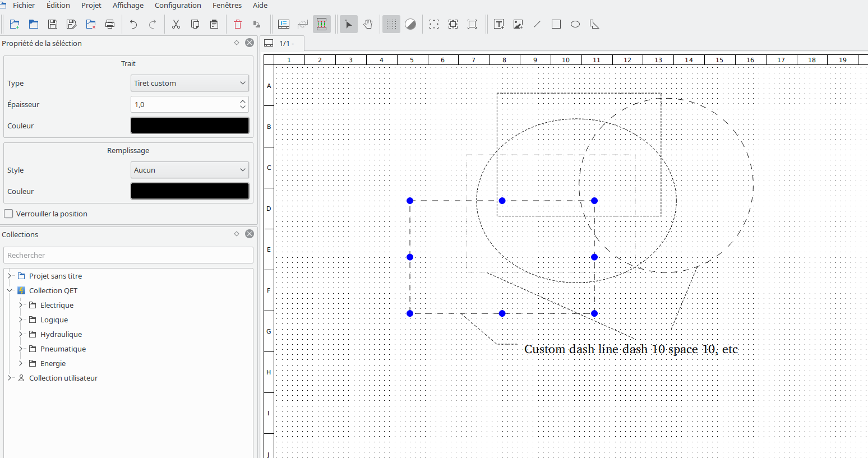868x458 pixels.
Task: Close the Collections panel
Action: (x=250, y=234)
